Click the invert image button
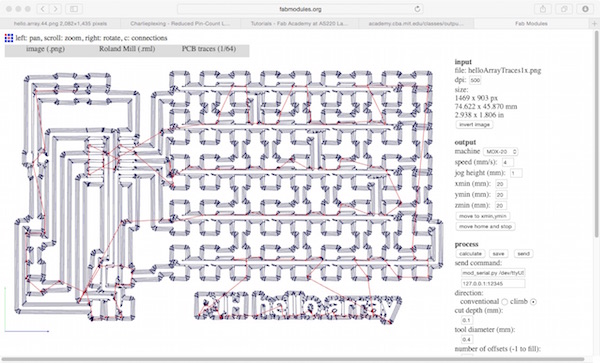 click(x=474, y=125)
